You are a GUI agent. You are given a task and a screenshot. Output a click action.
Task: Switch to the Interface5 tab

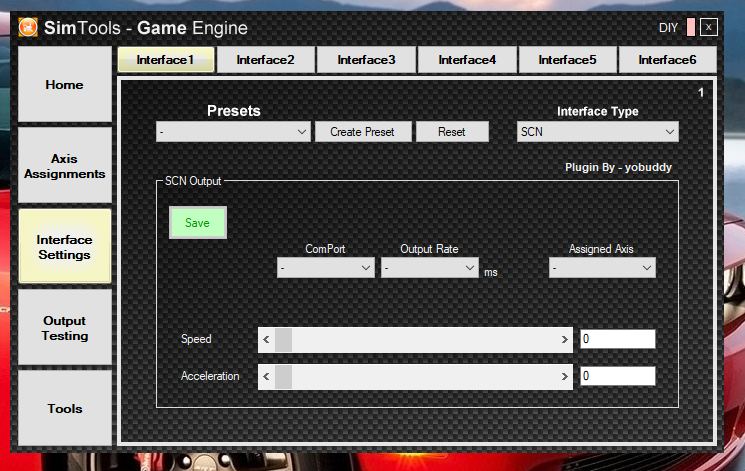coord(567,60)
